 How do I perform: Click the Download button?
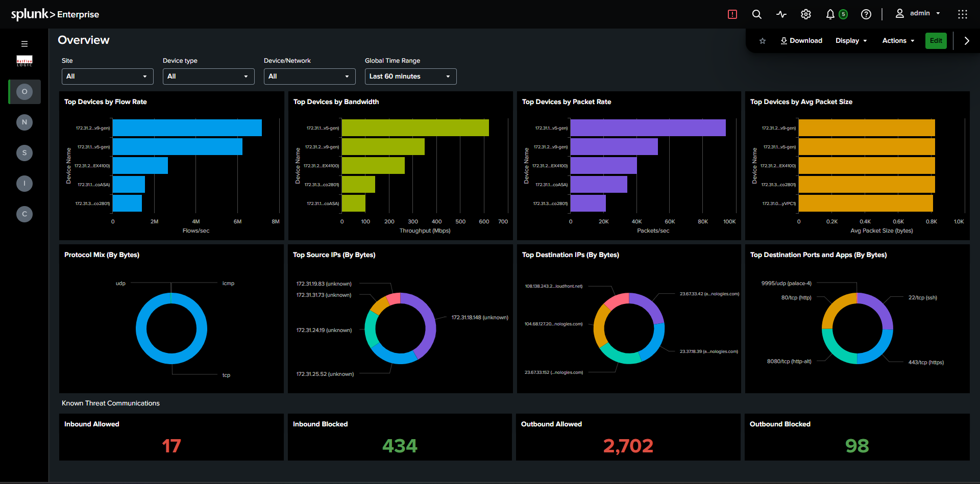point(801,41)
